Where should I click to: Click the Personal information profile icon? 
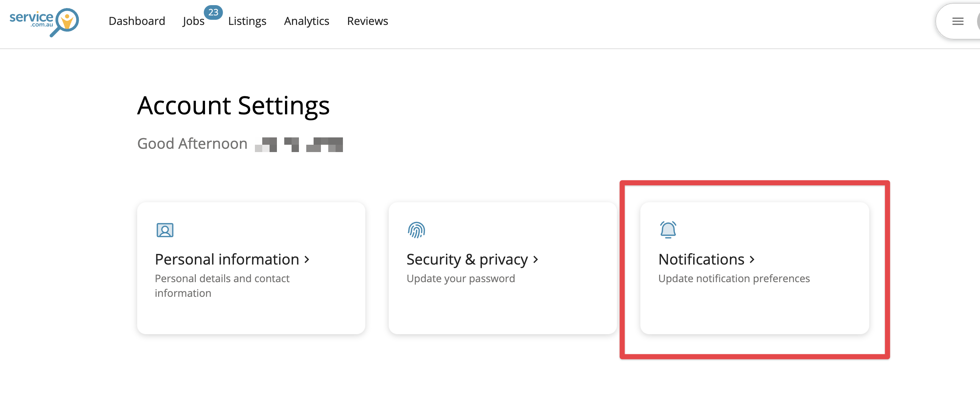[165, 230]
